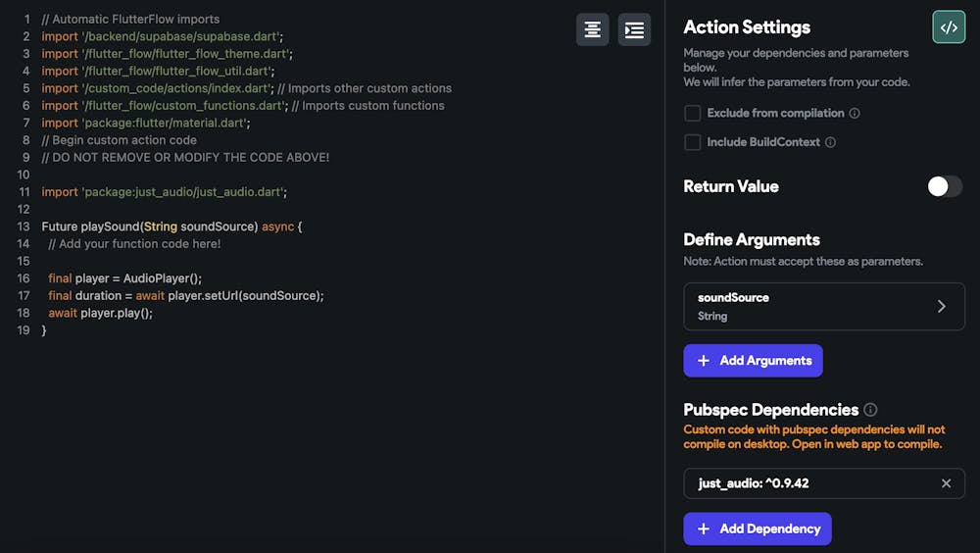Click info icon next to Pubspec Dependencies

pos(870,410)
